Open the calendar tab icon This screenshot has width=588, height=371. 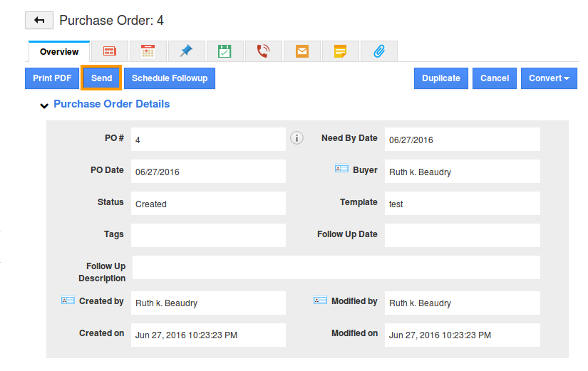pos(148,51)
